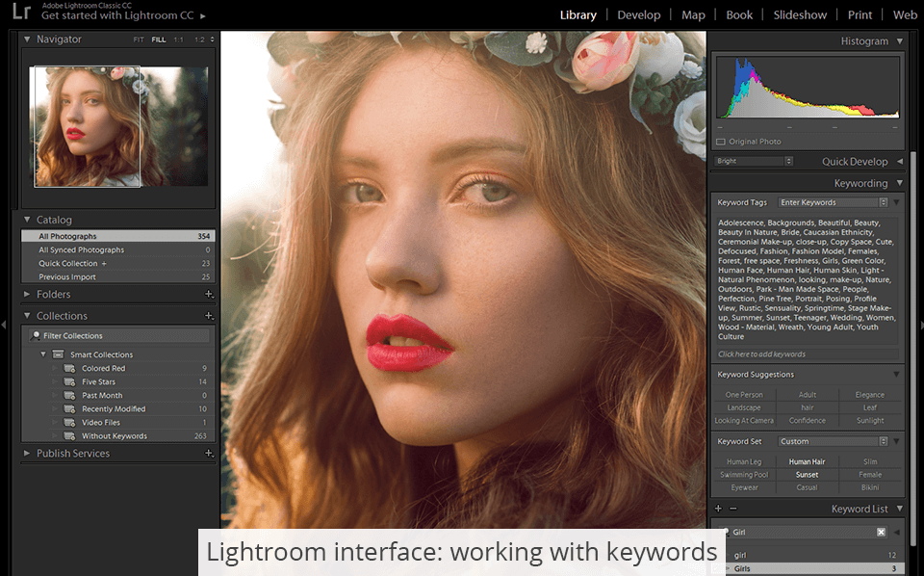Go to the Slideshow module
The width and height of the screenshot is (924, 576).
click(800, 15)
